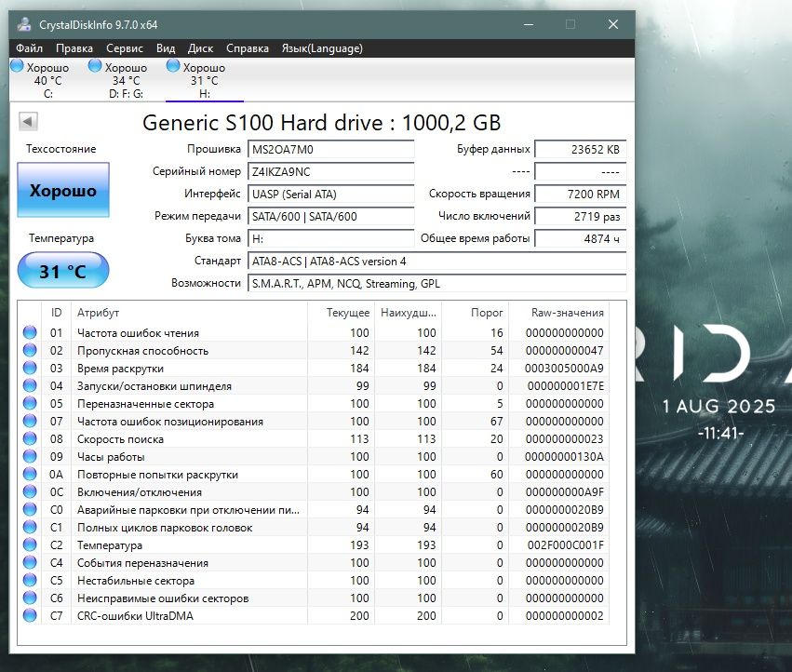This screenshot has height=672, width=792.
Task: Click the status orb for attribute C2
Action: tap(30, 544)
